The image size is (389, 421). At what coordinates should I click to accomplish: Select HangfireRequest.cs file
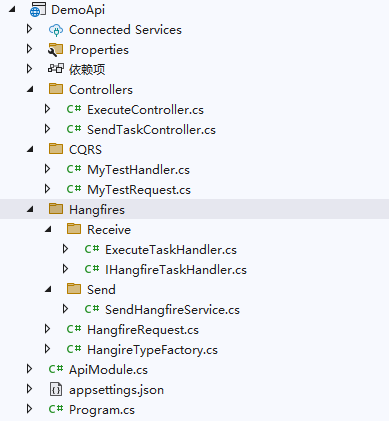(143, 330)
